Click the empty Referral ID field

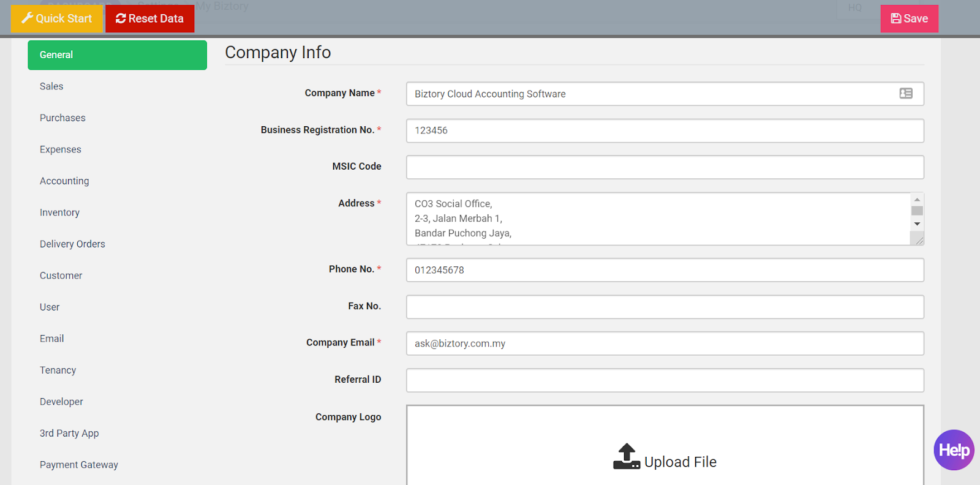665,380
